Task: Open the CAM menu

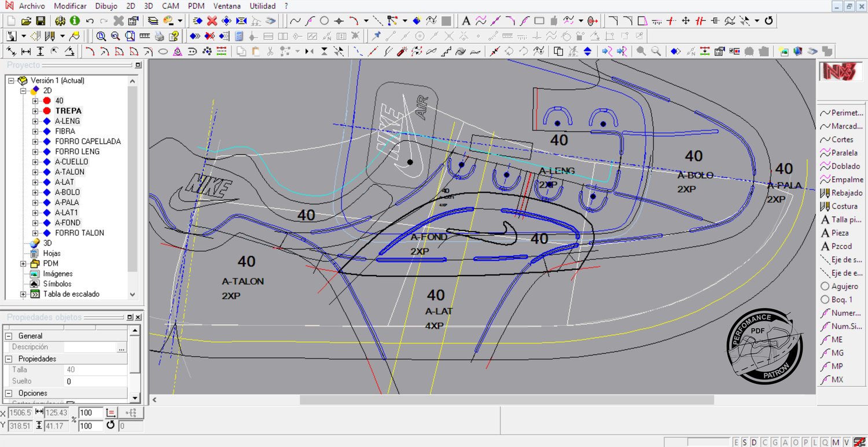Action: (x=170, y=6)
